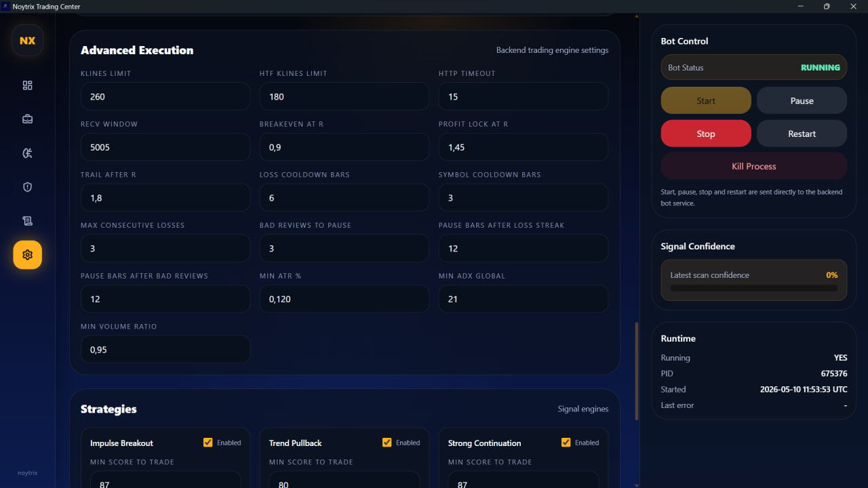Viewport: 868px width, 488px height.
Task: Click the Running value YES
Action: point(841,358)
